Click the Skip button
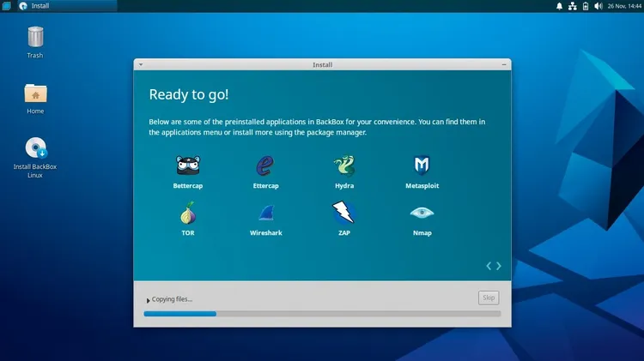 (x=489, y=298)
